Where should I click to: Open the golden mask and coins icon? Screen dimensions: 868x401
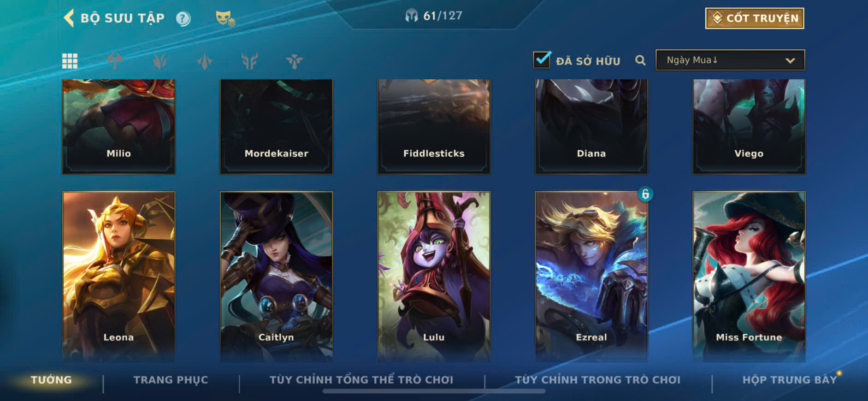pos(225,18)
